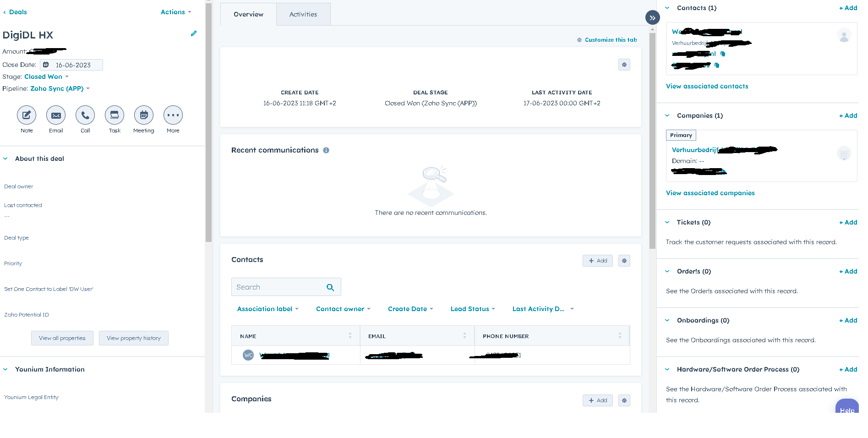
Task: Open the gear settings on the deal highlights card
Action: 624,65
